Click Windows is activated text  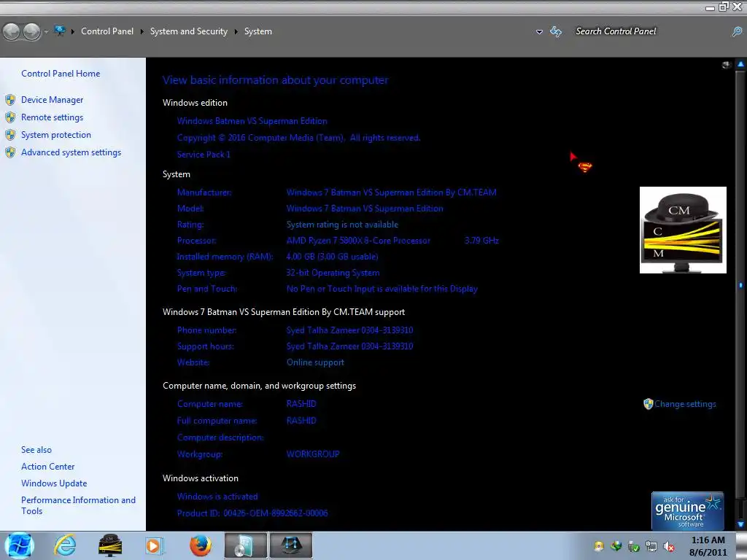pyautogui.click(x=217, y=496)
